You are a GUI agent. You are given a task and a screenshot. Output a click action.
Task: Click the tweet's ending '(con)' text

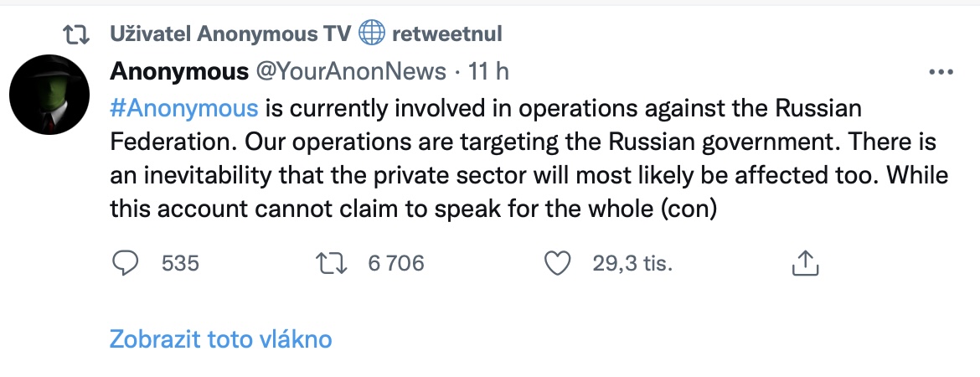click(689, 209)
